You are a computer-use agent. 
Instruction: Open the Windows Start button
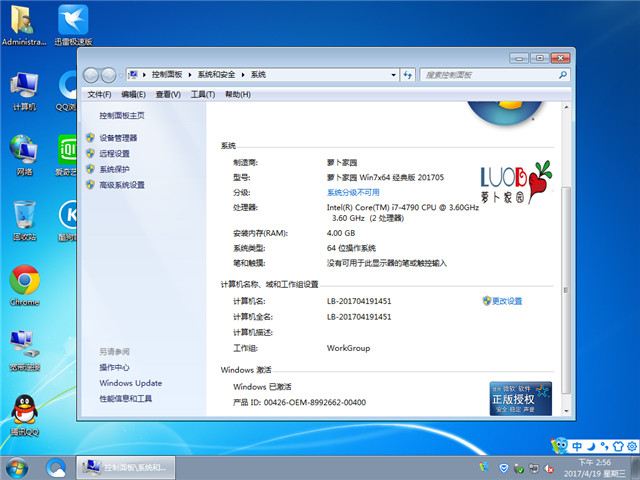tap(17, 468)
